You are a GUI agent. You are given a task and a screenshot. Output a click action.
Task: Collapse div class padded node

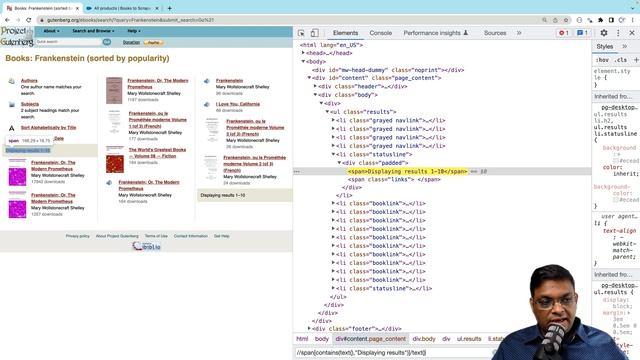(x=339, y=162)
